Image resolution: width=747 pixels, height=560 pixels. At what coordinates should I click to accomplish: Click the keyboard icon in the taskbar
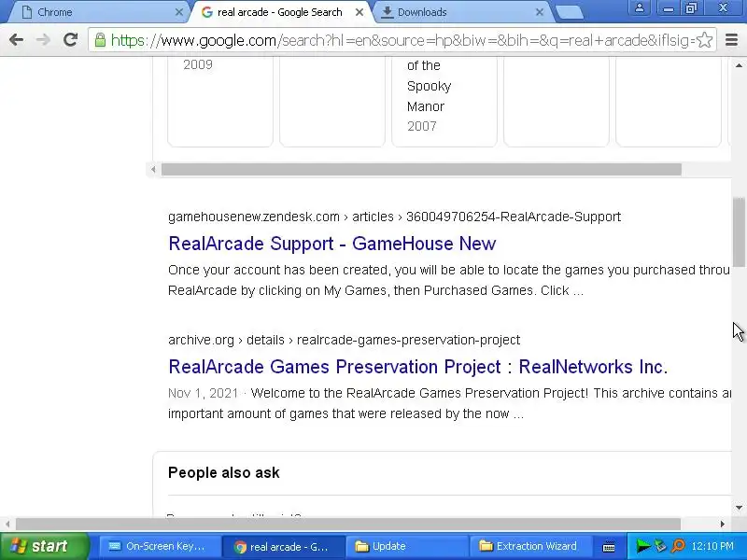(609, 547)
